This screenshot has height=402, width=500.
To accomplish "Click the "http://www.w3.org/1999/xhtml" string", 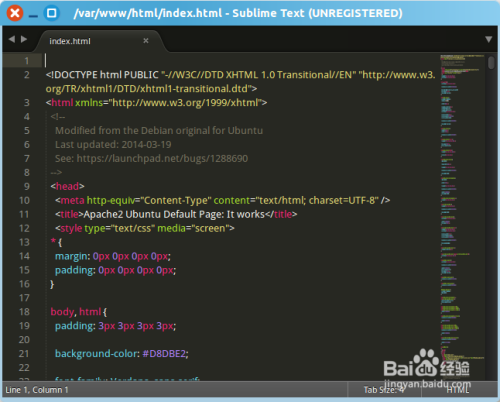I will tap(185, 103).
